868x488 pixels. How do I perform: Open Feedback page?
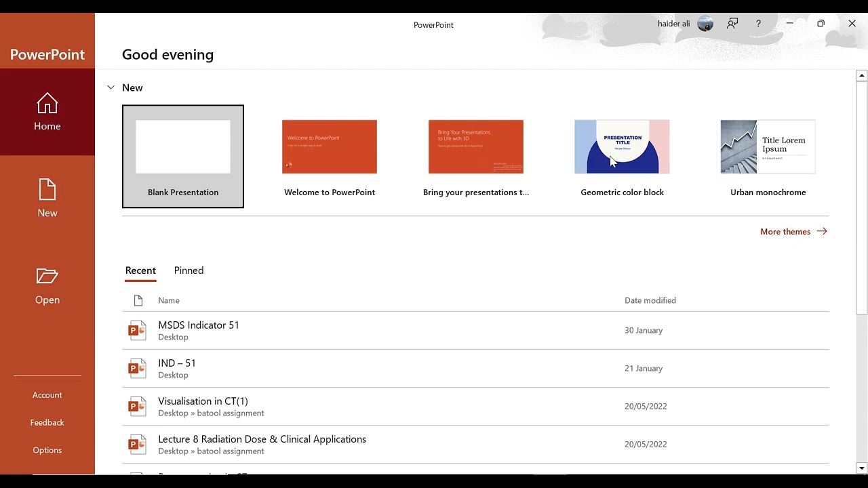point(47,422)
